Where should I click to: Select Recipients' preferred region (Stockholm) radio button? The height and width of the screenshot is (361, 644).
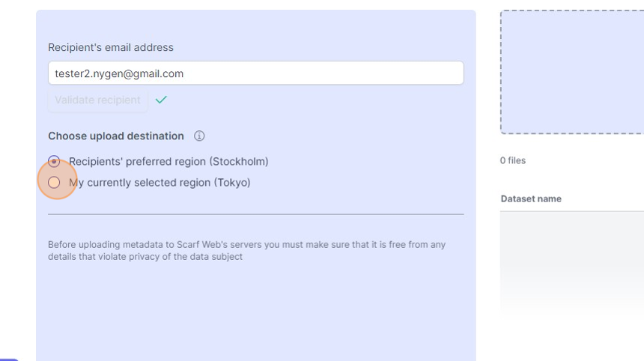tap(54, 162)
